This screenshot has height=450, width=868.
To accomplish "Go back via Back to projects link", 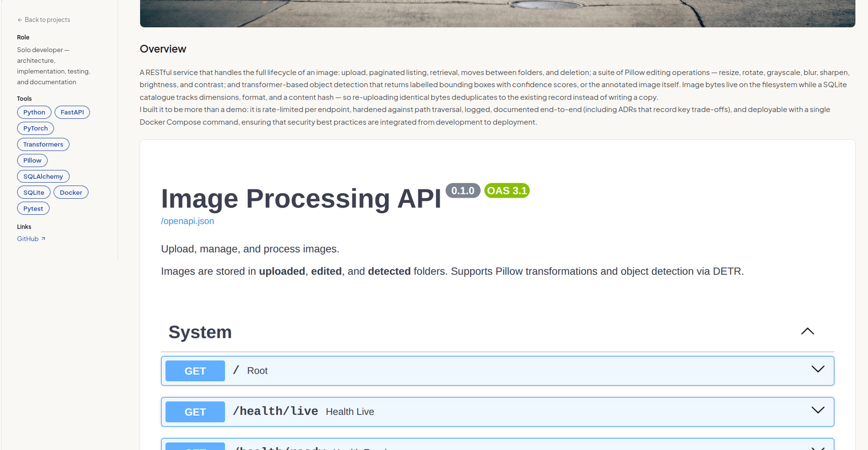I will click(44, 20).
